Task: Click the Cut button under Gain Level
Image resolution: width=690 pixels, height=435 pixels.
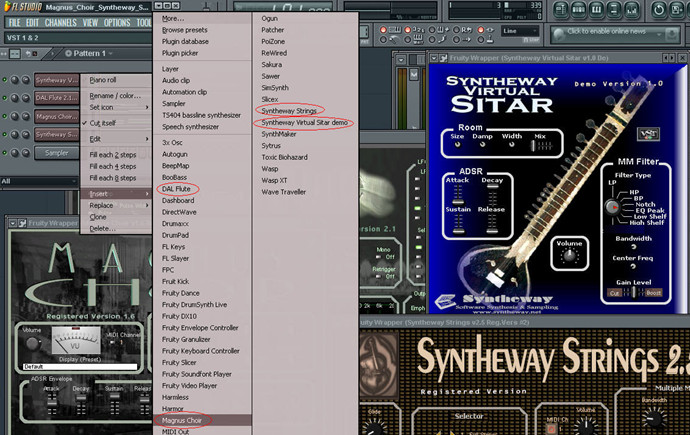Action: tap(615, 293)
